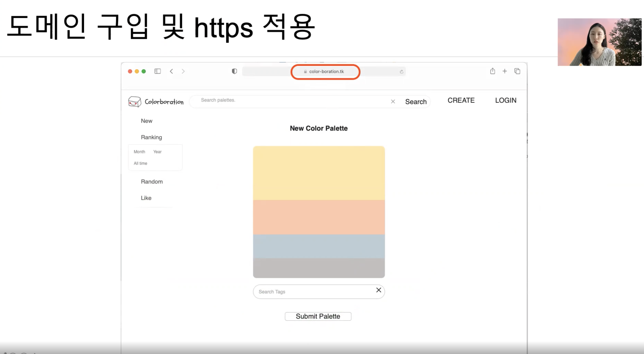This screenshot has height=354, width=644.
Task: Click the yellow minimize window button
Action: [x=137, y=71]
